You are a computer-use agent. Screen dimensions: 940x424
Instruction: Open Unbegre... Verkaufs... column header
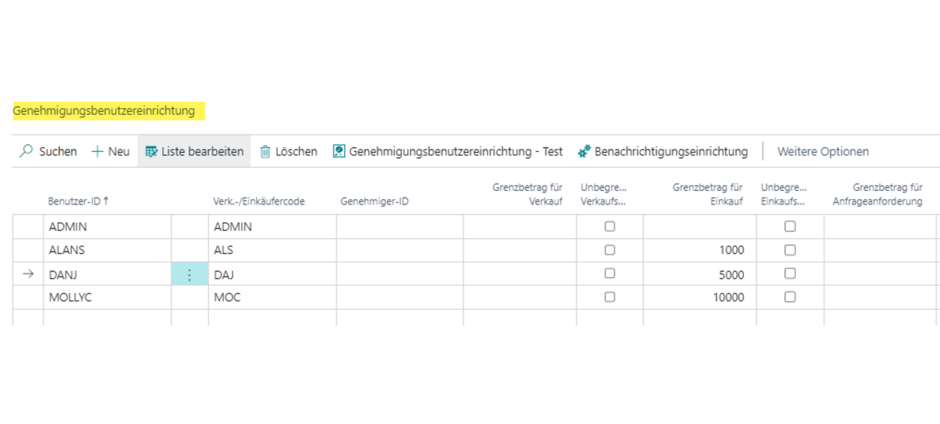click(603, 194)
